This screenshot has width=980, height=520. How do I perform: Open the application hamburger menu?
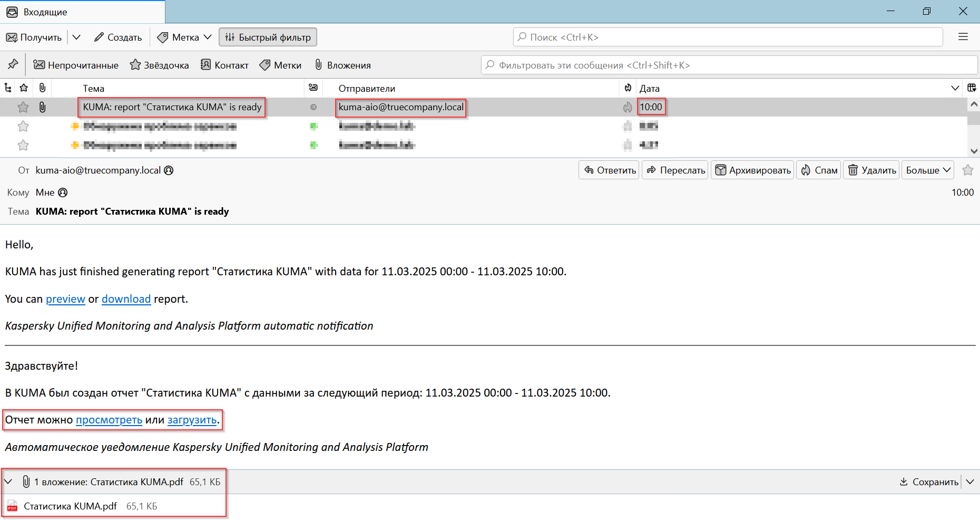[963, 37]
